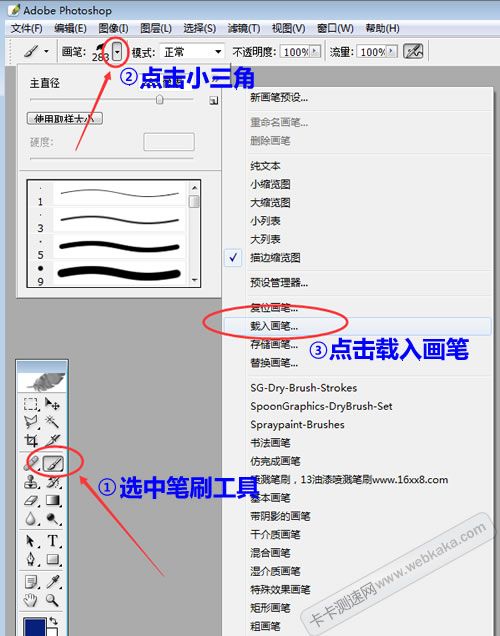Image resolution: width=500 pixels, height=636 pixels.
Task: Switch brush view to 小列表
Action: click(x=265, y=221)
